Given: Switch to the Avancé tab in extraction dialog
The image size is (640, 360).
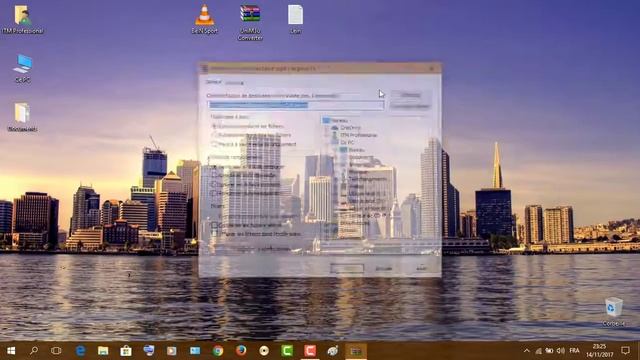Looking at the screenshot, I should pos(235,83).
